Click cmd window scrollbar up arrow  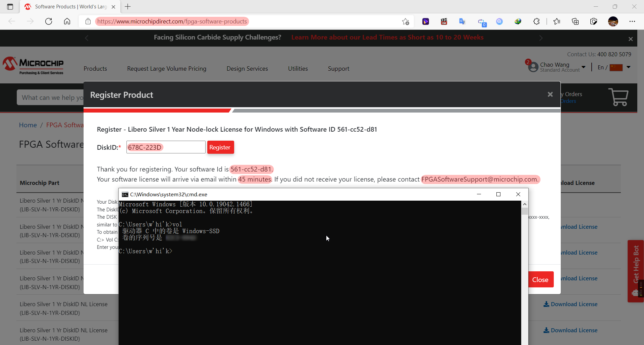[x=525, y=204]
